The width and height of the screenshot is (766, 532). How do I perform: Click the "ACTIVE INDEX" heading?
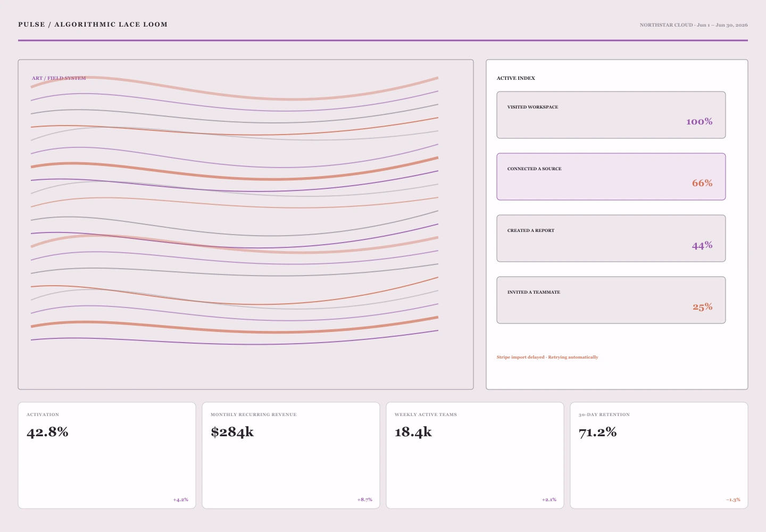coord(516,78)
